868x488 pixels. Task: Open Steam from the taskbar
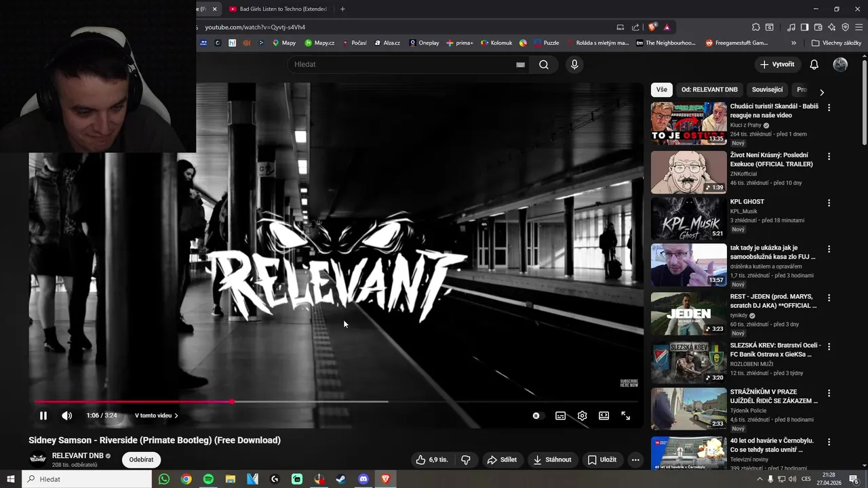pos(341,479)
